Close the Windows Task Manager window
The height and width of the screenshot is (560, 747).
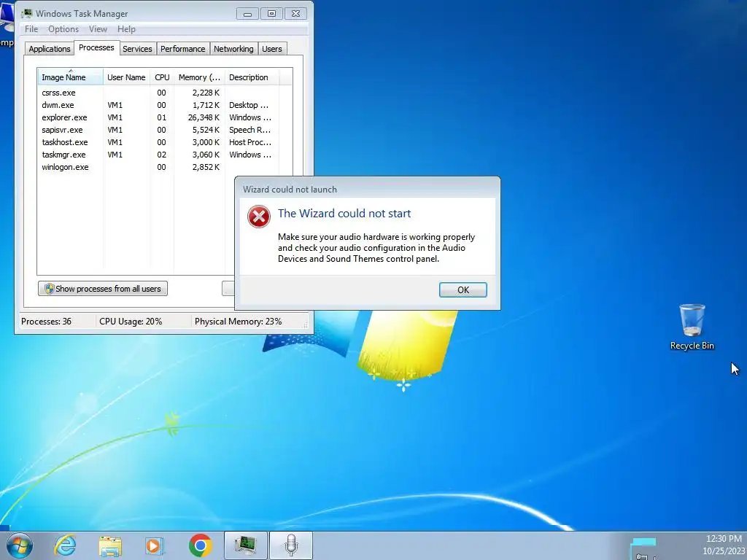pos(295,14)
